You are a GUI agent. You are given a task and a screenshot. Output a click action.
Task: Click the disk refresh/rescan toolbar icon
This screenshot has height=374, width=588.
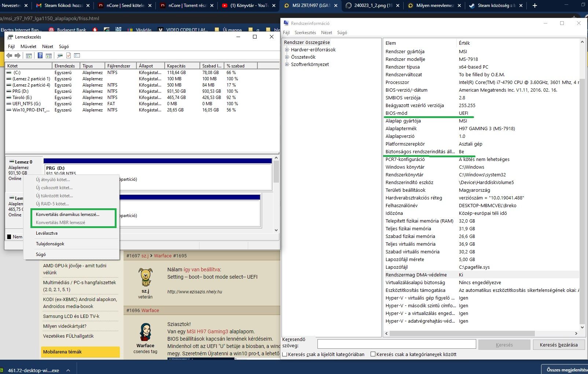(x=60, y=56)
